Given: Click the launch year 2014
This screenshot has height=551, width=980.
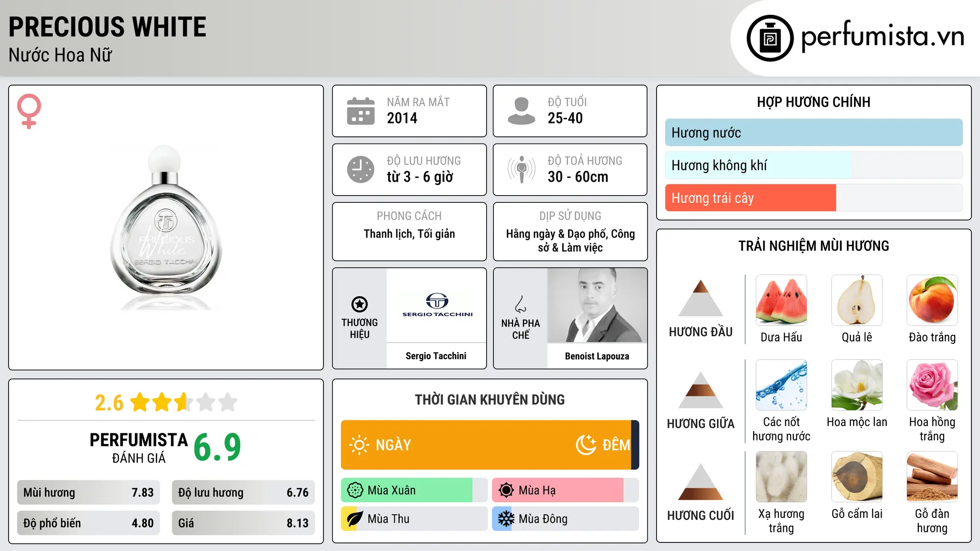Looking at the screenshot, I should point(402,118).
